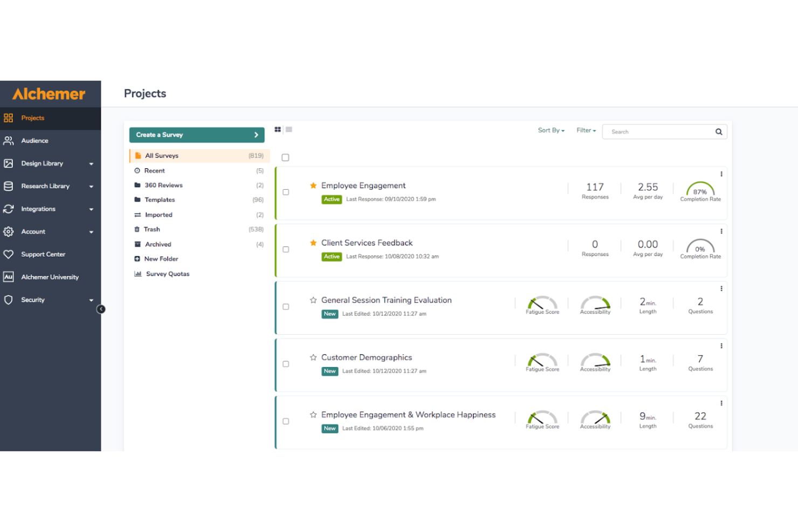Open the Filter dropdown
The width and height of the screenshot is (798, 532).
[586, 130]
